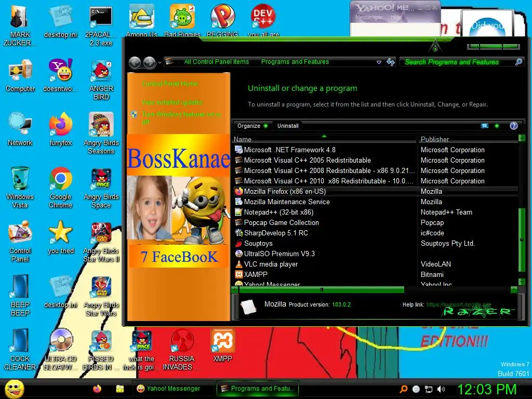Open the Control Panel desktop icon
This screenshot has width=532, height=399.
coord(20,241)
